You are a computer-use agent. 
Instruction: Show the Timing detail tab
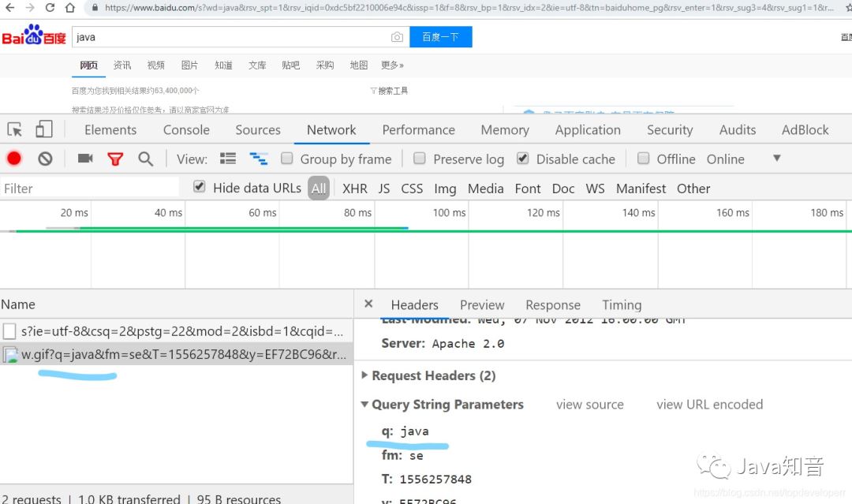point(622,304)
